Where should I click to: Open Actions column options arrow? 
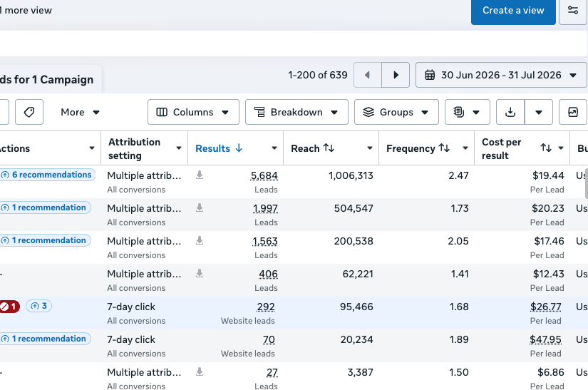(92, 148)
